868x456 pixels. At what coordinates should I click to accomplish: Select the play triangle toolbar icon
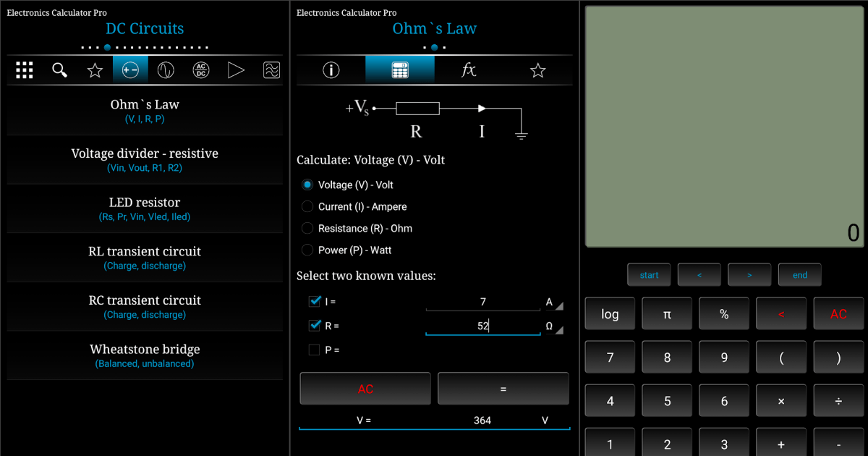[x=236, y=69]
